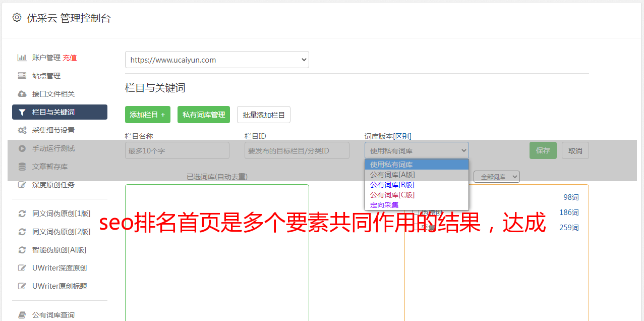Image resolution: width=644 pixels, height=321 pixels.
Task: Click the bar chart icon for 账户管理
Action: [x=22, y=58]
